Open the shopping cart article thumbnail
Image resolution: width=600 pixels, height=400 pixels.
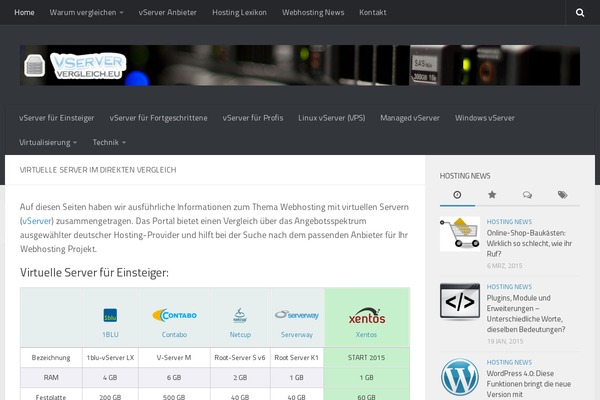click(460, 233)
